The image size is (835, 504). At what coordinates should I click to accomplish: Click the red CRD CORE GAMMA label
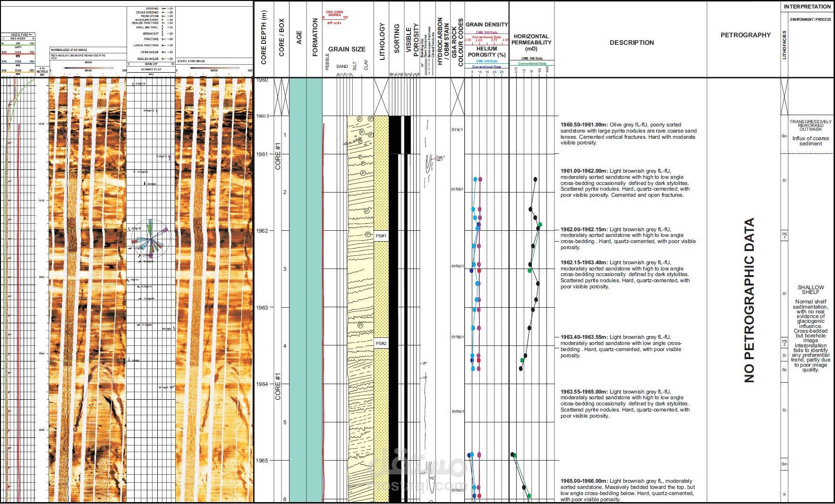click(x=334, y=14)
